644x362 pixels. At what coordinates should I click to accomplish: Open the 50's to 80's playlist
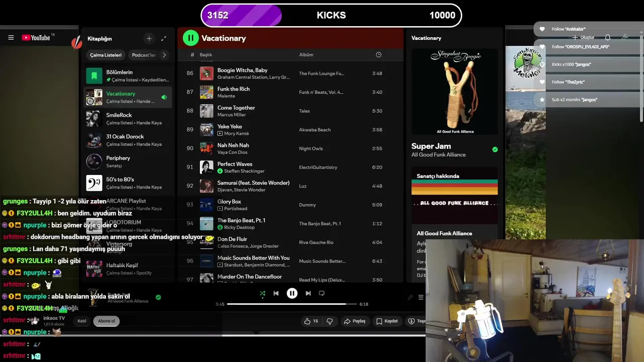127,183
